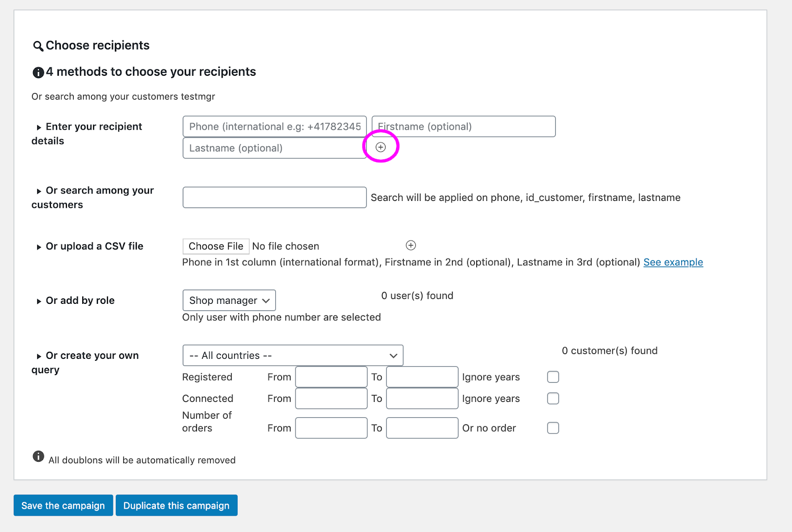
Task: Click the triangle before Or add by role
Action: [39, 301]
